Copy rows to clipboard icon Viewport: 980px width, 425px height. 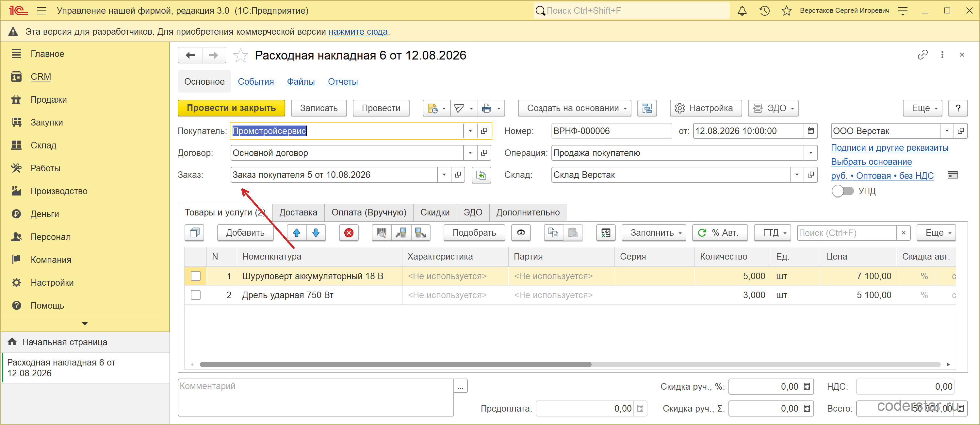[553, 233]
